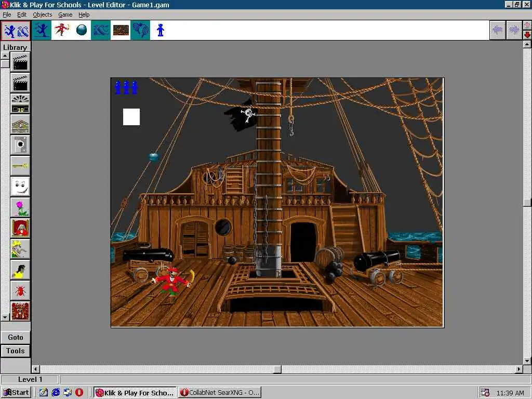Select the teal ball object in the object bar

click(x=82, y=30)
